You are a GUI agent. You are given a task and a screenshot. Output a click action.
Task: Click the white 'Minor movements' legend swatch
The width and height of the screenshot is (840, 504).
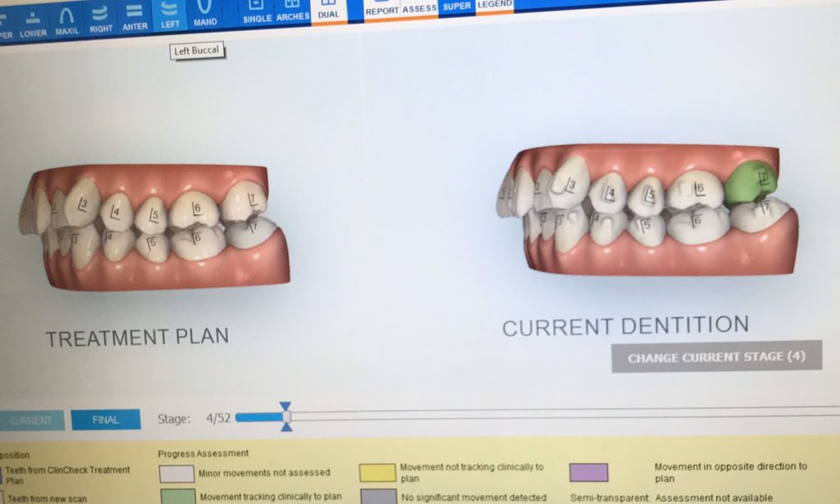point(176,474)
